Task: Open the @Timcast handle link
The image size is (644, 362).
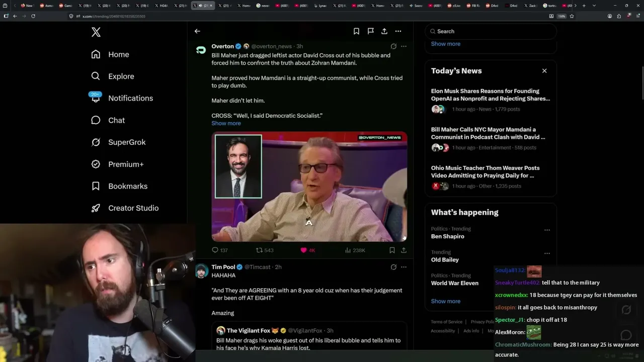Action: pos(258,267)
